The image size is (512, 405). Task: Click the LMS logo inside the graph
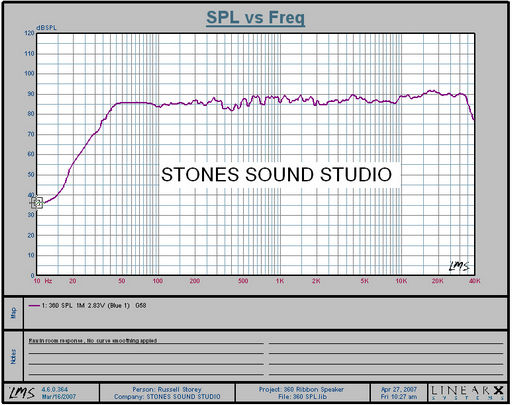459,266
